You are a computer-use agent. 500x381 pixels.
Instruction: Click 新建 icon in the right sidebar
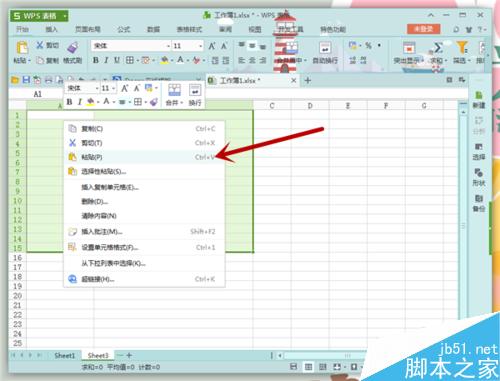(x=479, y=96)
